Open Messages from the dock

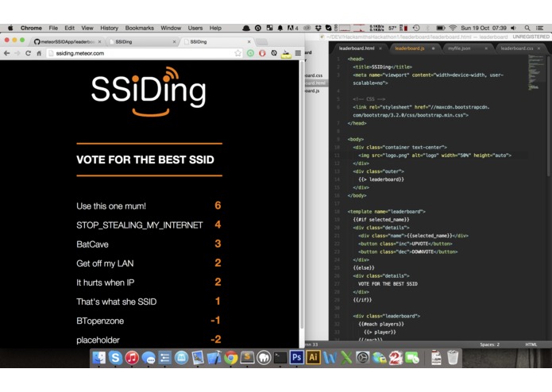click(149, 358)
